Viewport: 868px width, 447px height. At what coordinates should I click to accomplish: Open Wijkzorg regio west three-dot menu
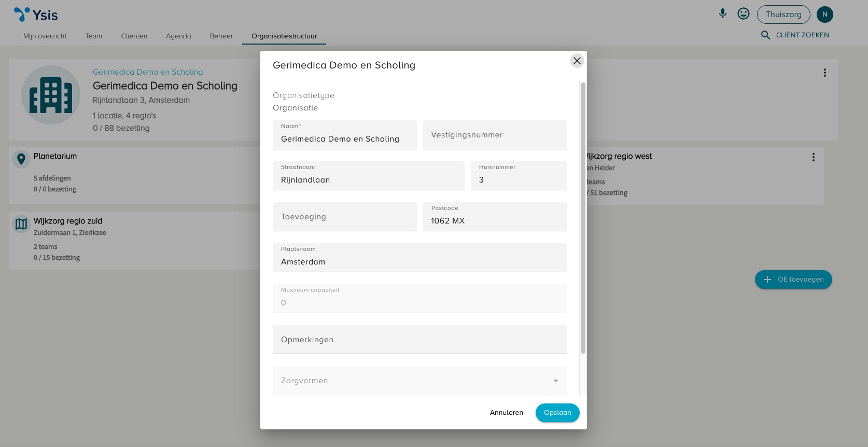[813, 157]
